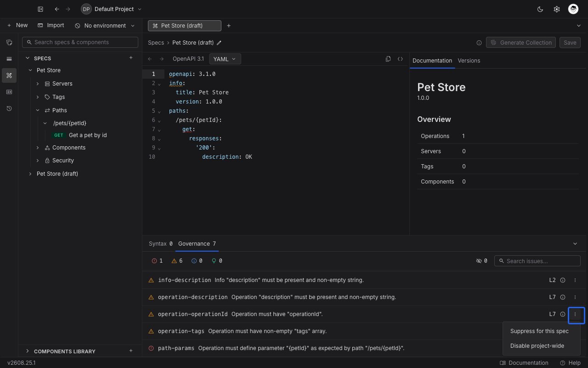The height and width of the screenshot is (368, 588).
Task: Open the spec info icon near Generate Collection
Action: 479,43
